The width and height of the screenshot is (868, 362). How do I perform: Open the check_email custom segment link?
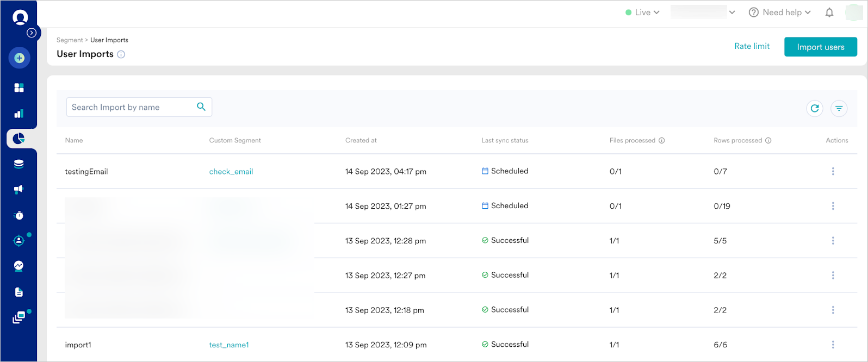click(x=231, y=172)
